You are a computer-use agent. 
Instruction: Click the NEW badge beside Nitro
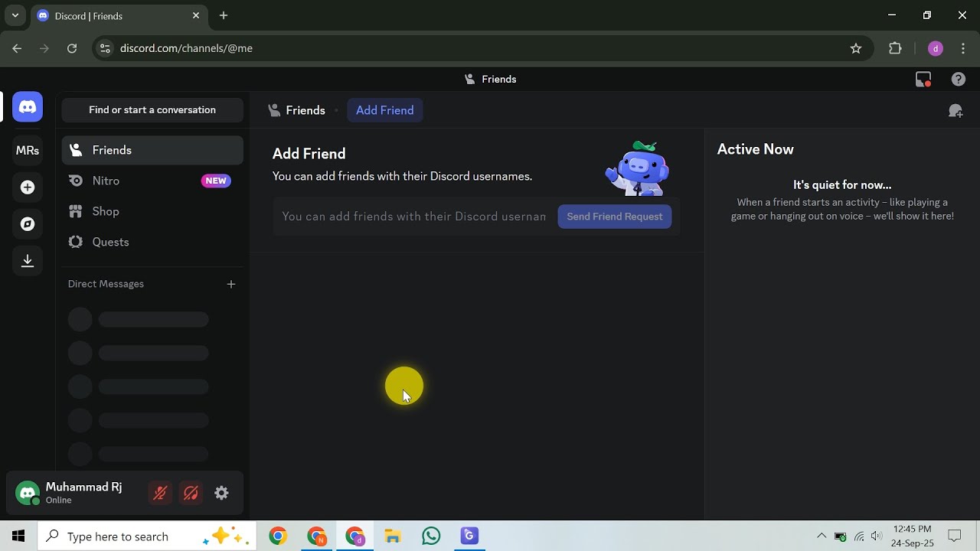(x=216, y=181)
